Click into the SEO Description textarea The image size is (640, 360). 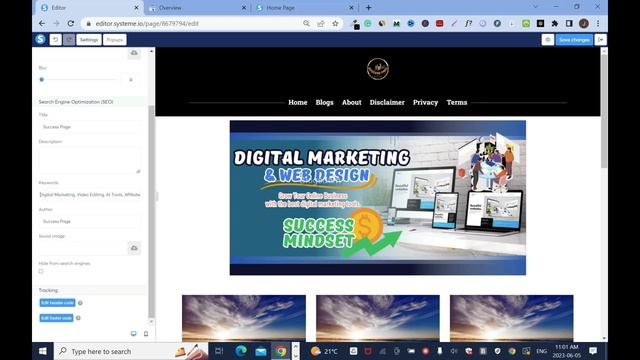click(90, 160)
